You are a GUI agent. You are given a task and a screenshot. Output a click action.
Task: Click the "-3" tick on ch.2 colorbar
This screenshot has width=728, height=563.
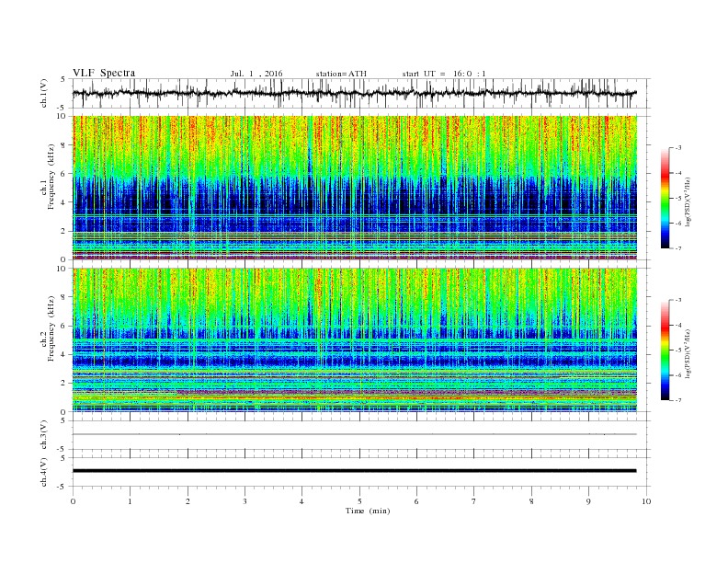point(678,300)
